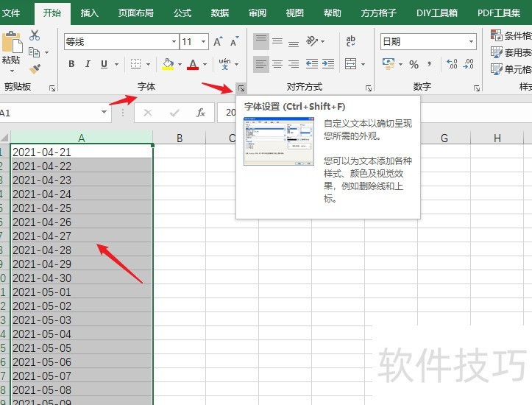The image size is (532, 405).
Task: Click conditional formatting icon
Action: (x=497, y=35)
